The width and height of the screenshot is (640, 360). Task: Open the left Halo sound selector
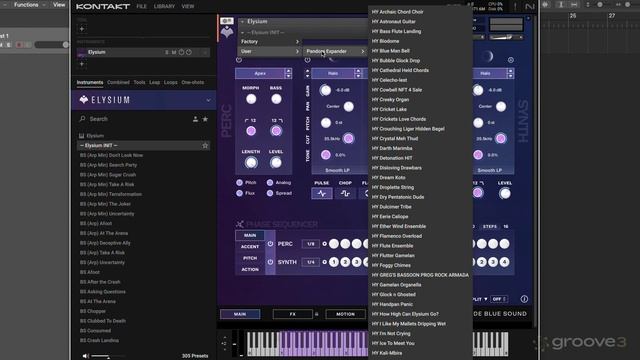point(333,73)
